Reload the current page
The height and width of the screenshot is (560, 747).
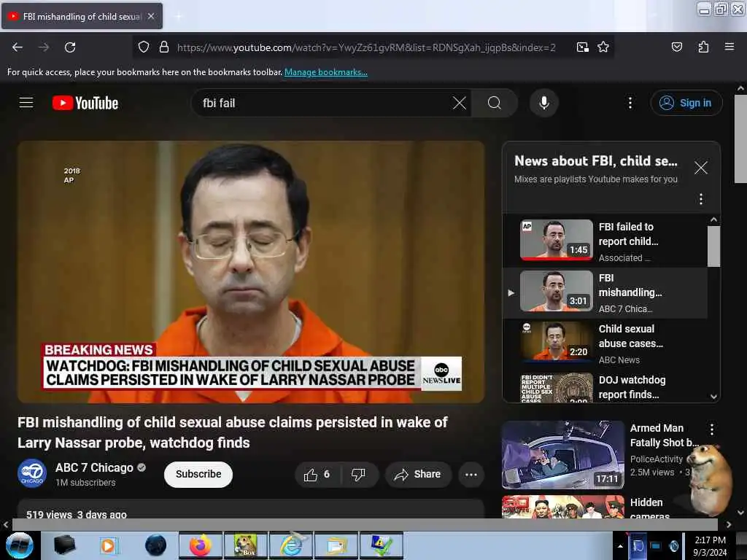pyautogui.click(x=70, y=47)
